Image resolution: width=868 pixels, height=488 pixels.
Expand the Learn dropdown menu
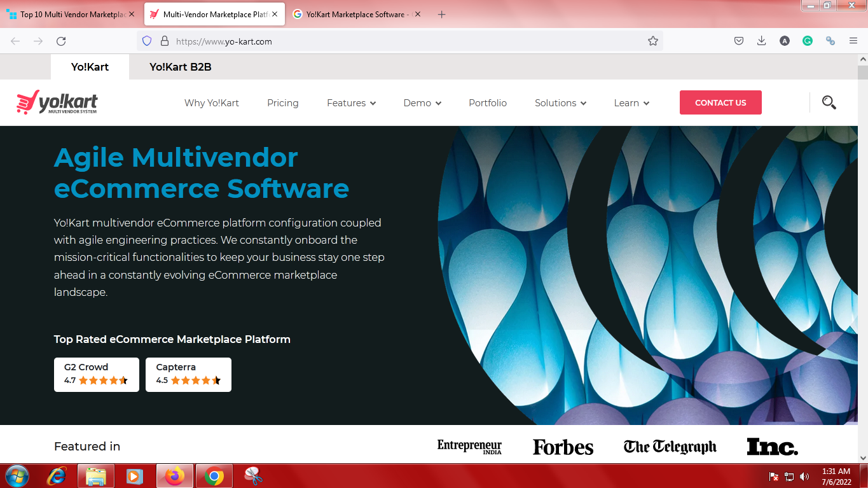(x=631, y=102)
